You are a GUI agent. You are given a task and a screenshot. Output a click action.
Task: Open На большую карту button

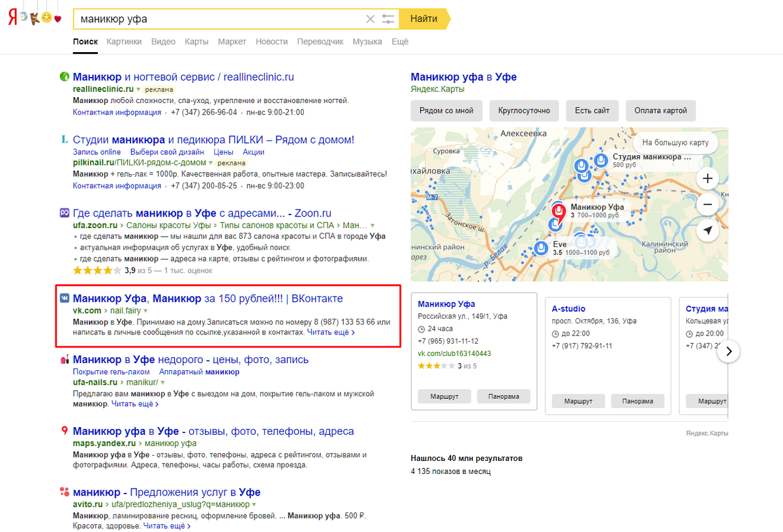point(675,143)
